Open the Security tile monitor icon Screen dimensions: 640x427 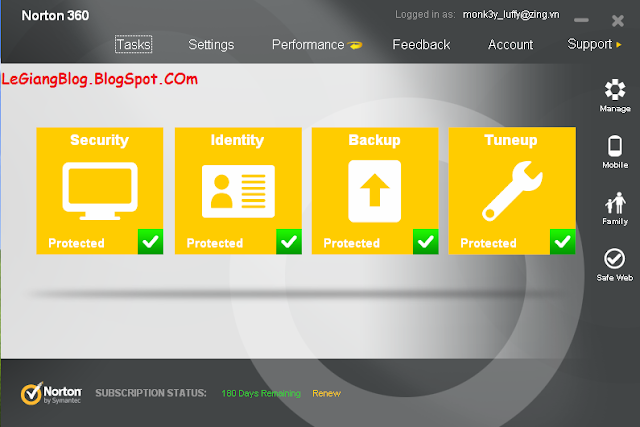(100, 191)
